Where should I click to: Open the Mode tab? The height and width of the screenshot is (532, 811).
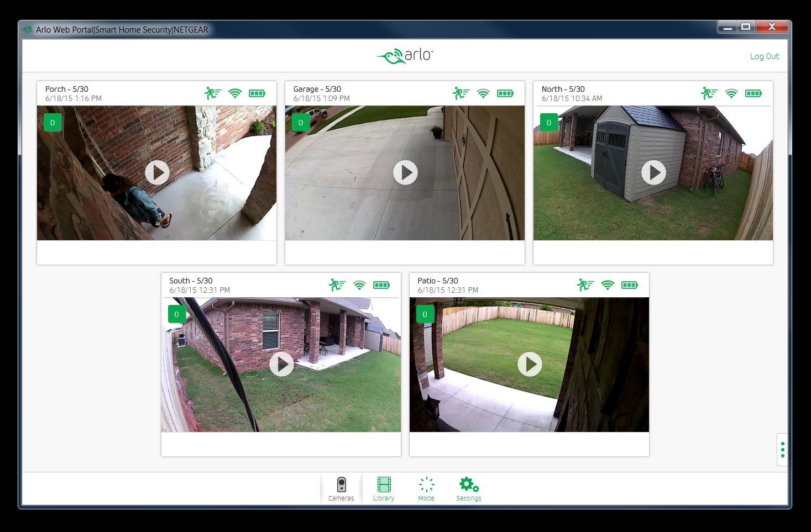coord(426,489)
